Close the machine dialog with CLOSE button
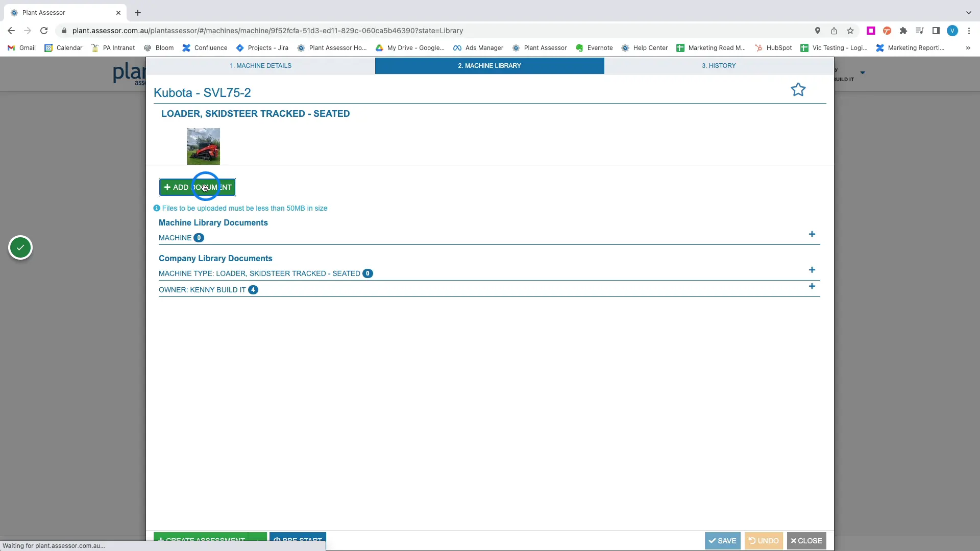This screenshot has height=551, width=980. 806,541
